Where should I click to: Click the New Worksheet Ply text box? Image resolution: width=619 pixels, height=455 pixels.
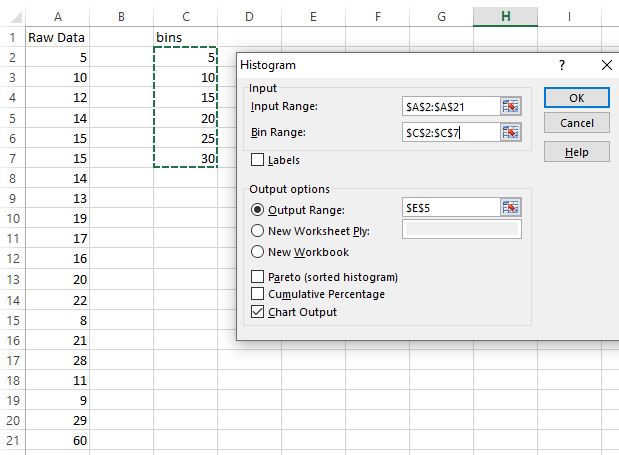click(x=461, y=229)
